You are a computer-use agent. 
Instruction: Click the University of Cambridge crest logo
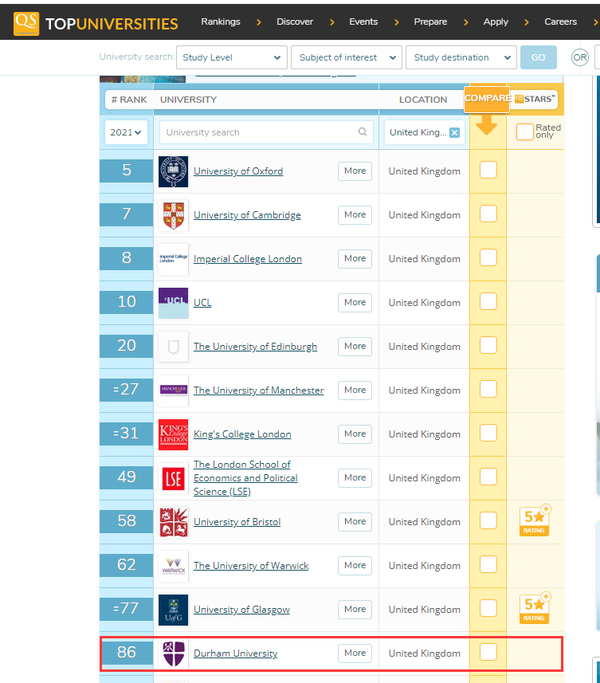173,215
